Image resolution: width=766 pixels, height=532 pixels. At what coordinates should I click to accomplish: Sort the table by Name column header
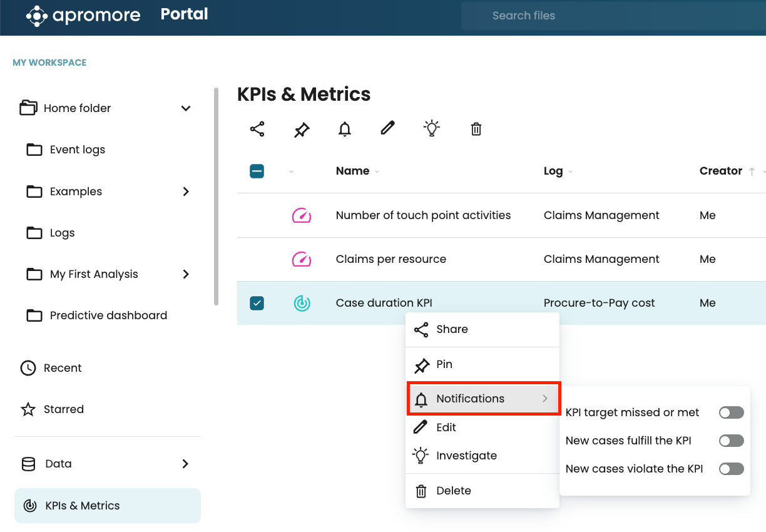(352, 171)
